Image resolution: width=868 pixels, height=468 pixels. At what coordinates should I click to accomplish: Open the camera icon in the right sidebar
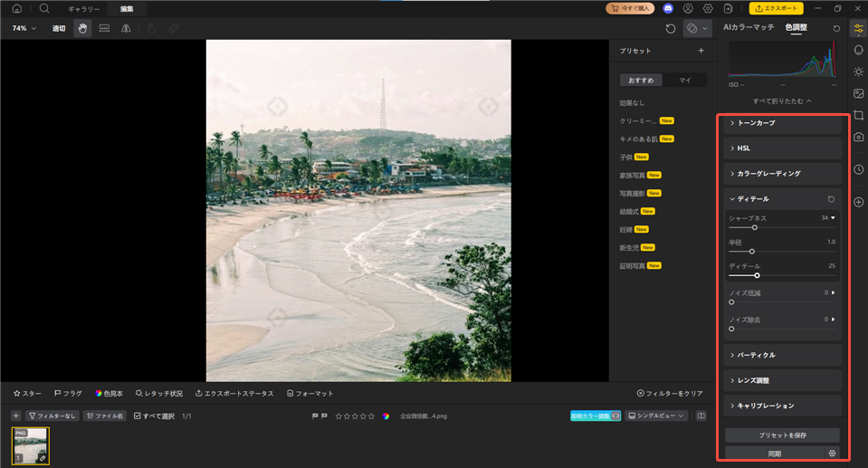(x=859, y=137)
